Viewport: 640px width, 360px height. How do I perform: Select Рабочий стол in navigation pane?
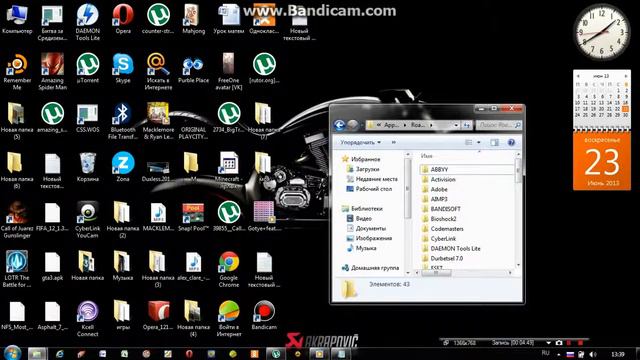click(x=369, y=189)
